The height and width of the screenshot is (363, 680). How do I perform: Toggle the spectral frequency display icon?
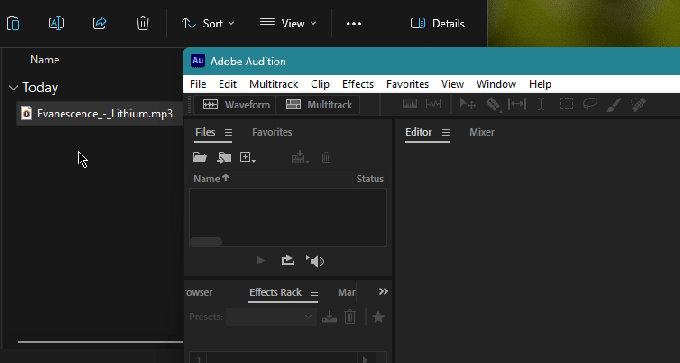tap(410, 105)
